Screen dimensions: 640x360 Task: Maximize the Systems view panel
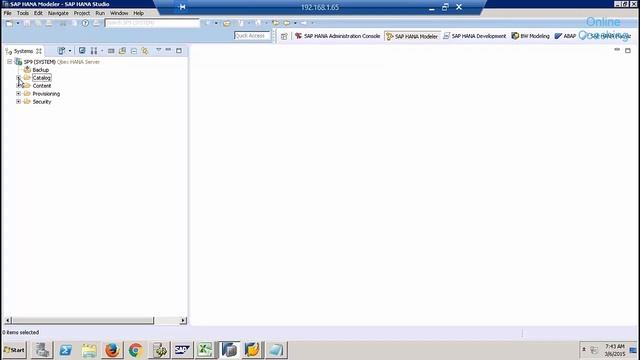pyautogui.click(x=179, y=50)
